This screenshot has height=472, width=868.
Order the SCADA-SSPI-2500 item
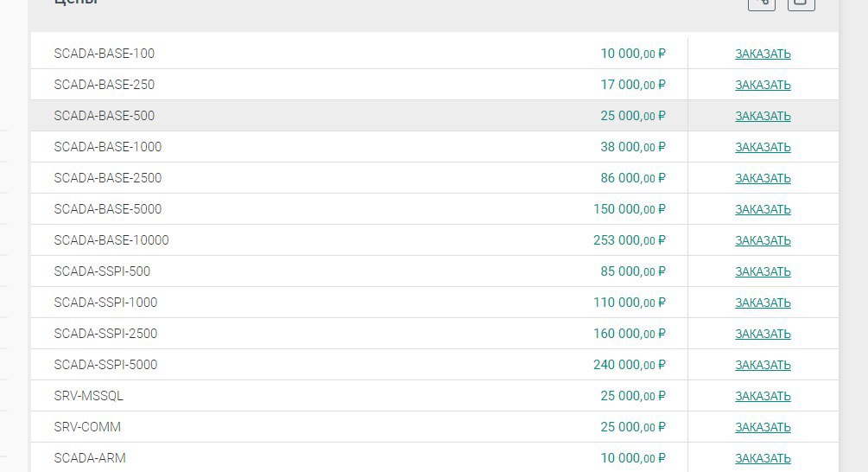tap(763, 333)
